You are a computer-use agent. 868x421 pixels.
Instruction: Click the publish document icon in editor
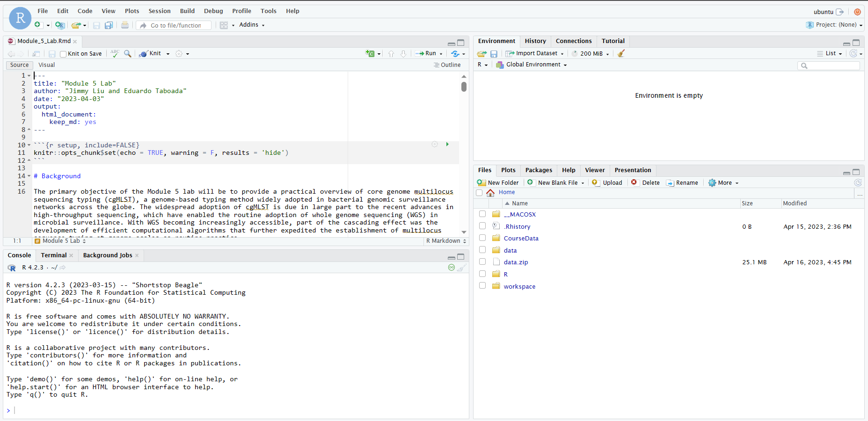tap(455, 53)
